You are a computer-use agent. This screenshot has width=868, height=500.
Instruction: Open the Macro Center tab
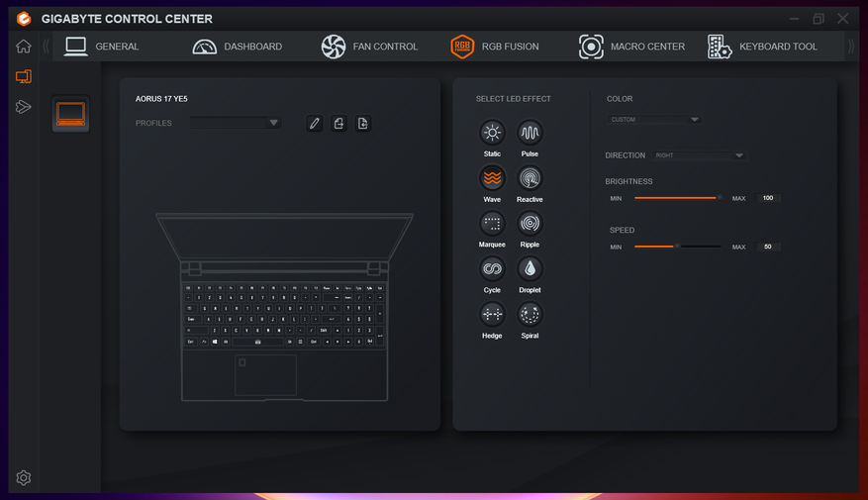631,47
